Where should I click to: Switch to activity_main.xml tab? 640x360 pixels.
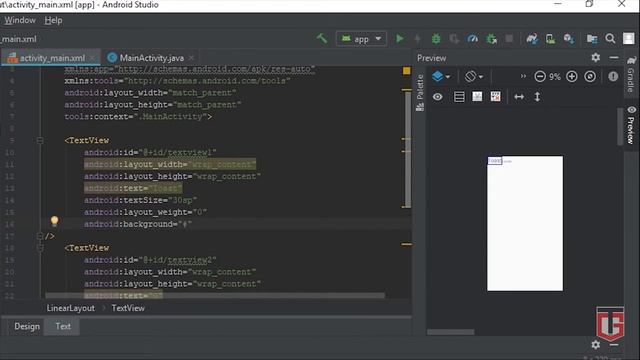52,58
